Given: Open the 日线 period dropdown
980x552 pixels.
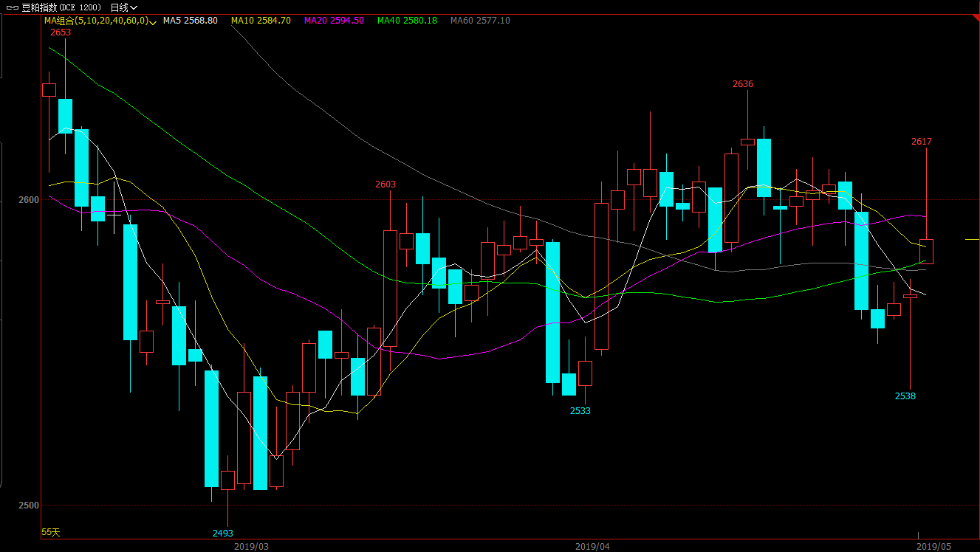Looking at the screenshot, I should click(x=124, y=7).
